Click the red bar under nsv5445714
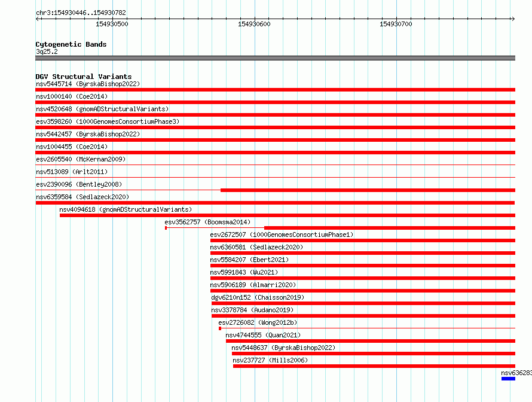 click(275, 90)
